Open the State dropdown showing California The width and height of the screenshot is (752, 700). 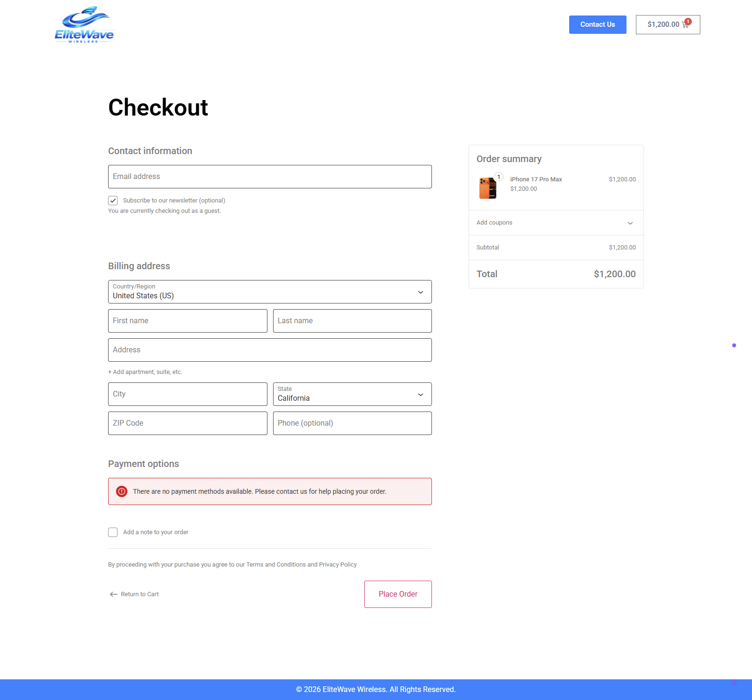[352, 394]
